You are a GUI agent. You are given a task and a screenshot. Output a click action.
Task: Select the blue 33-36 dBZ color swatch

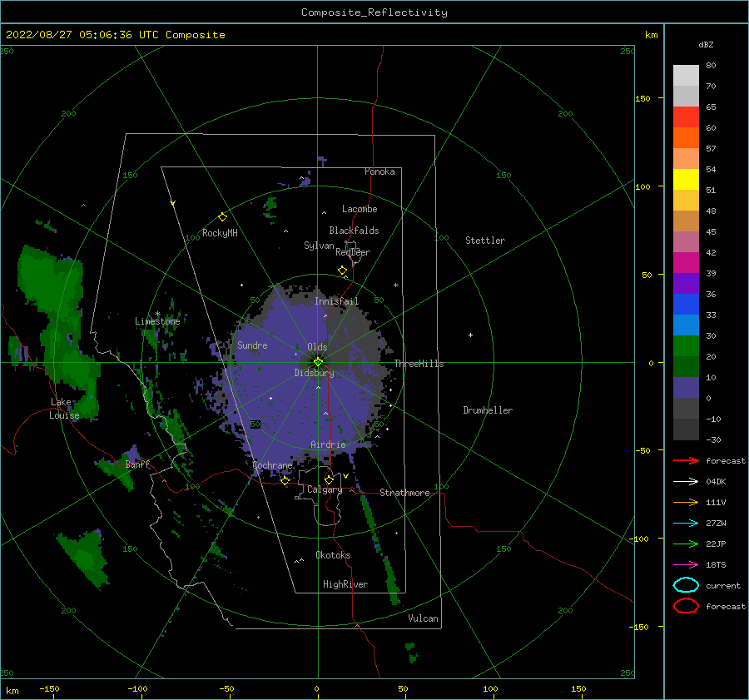(x=686, y=304)
